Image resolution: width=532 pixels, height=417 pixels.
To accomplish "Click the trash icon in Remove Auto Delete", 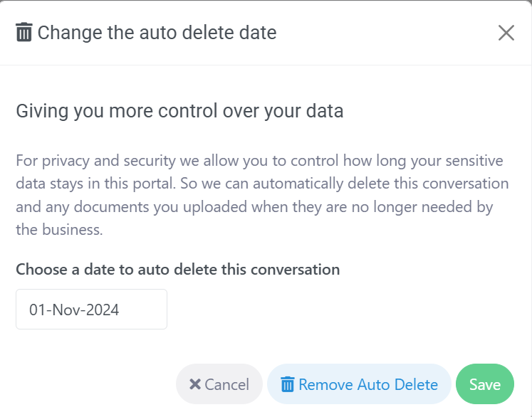I will pyautogui.click(x=288, y=385).
